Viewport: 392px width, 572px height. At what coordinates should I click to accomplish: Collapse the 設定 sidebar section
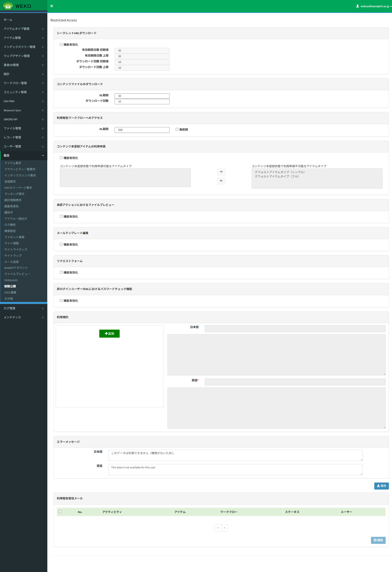click(23, 155)
